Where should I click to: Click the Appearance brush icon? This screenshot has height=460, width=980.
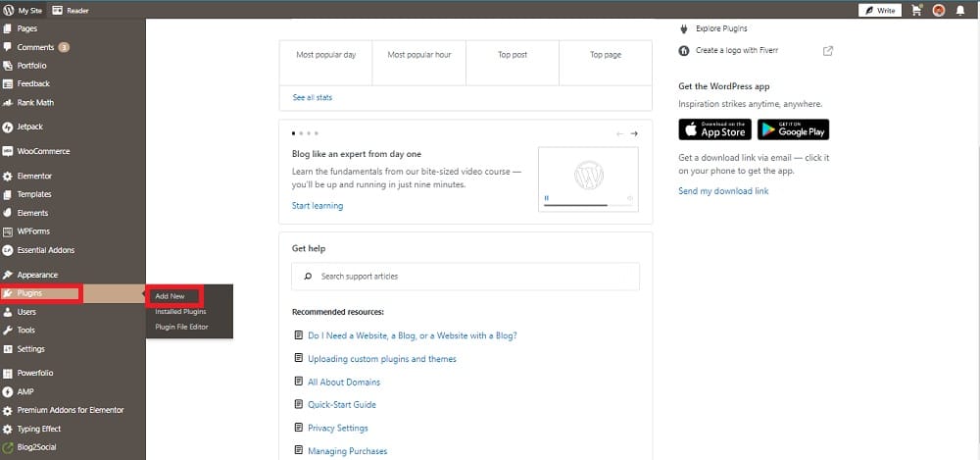pyautogui.click(x=8, y=275)
